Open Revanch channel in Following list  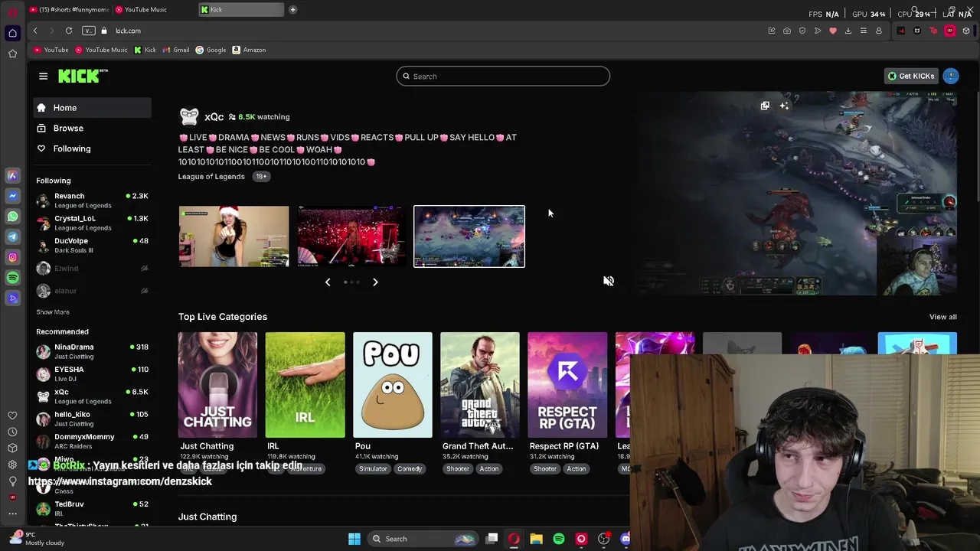[92, 201]
